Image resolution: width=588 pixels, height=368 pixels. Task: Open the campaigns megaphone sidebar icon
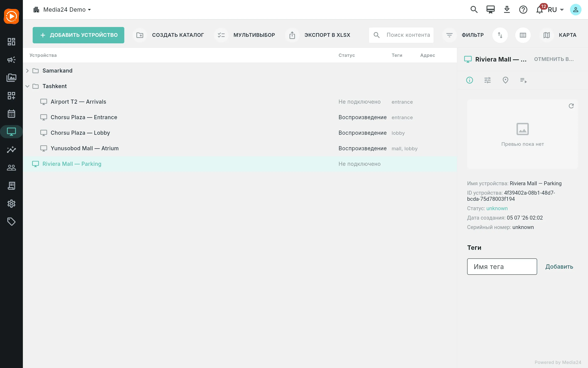pos(11,60)
